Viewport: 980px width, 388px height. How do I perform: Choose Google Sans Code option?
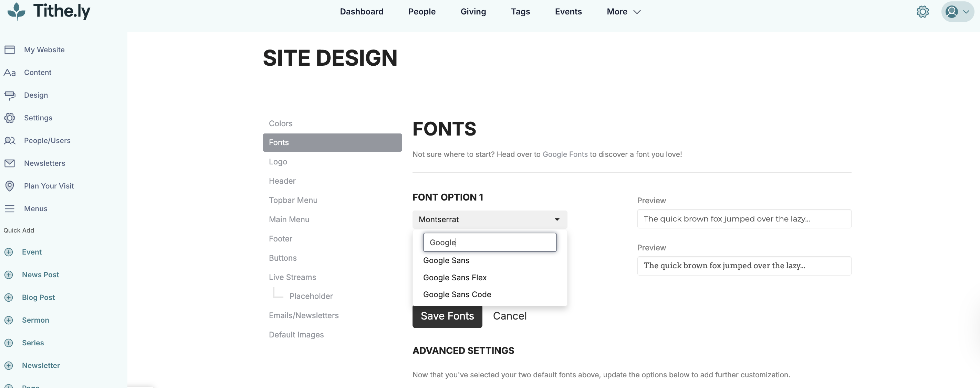pos(490,294)
